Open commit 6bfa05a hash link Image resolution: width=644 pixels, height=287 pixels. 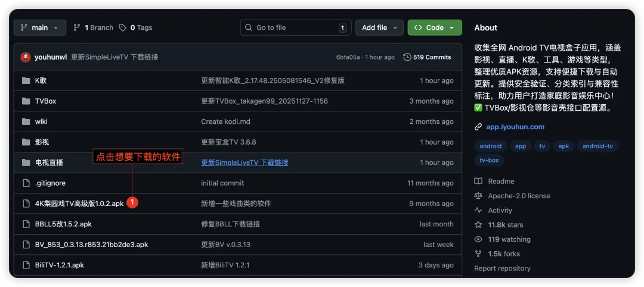point(348,57)
